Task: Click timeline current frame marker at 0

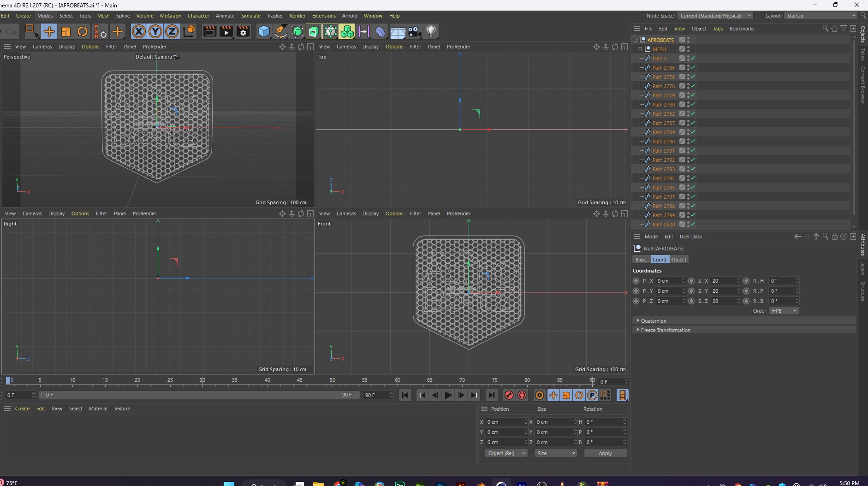Action: (x=8, y=380)
